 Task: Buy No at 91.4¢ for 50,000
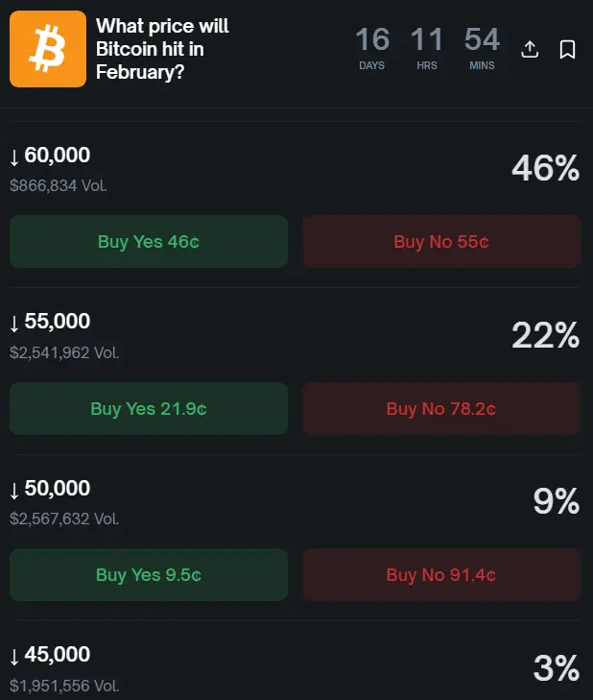441,575
